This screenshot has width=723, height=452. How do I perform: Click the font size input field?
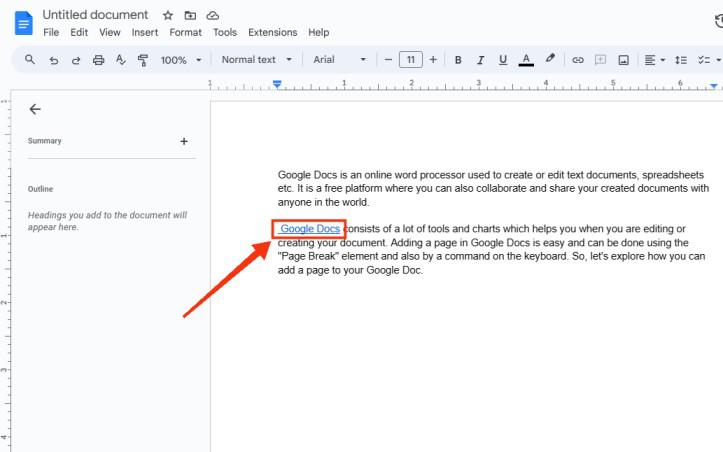point(410,60)
